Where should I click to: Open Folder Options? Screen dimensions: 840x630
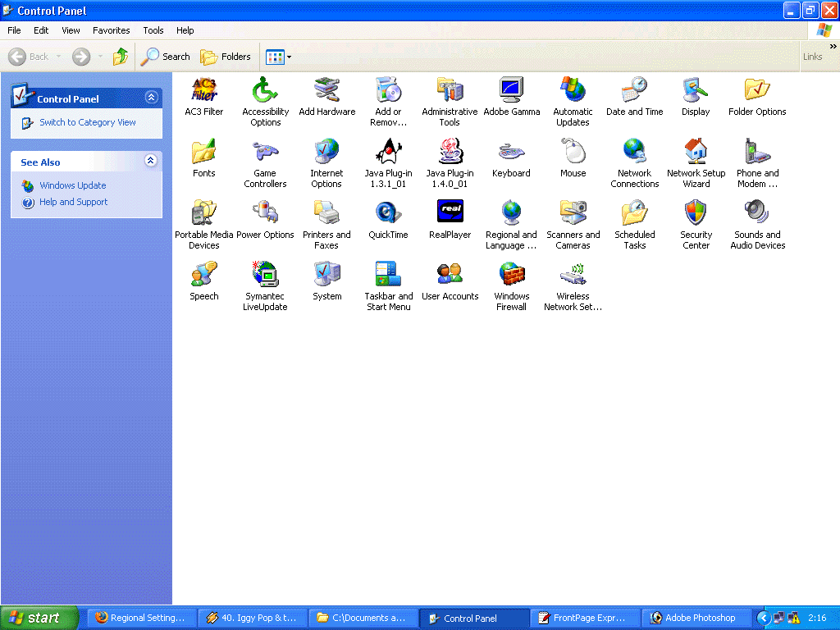coord(757,97)
